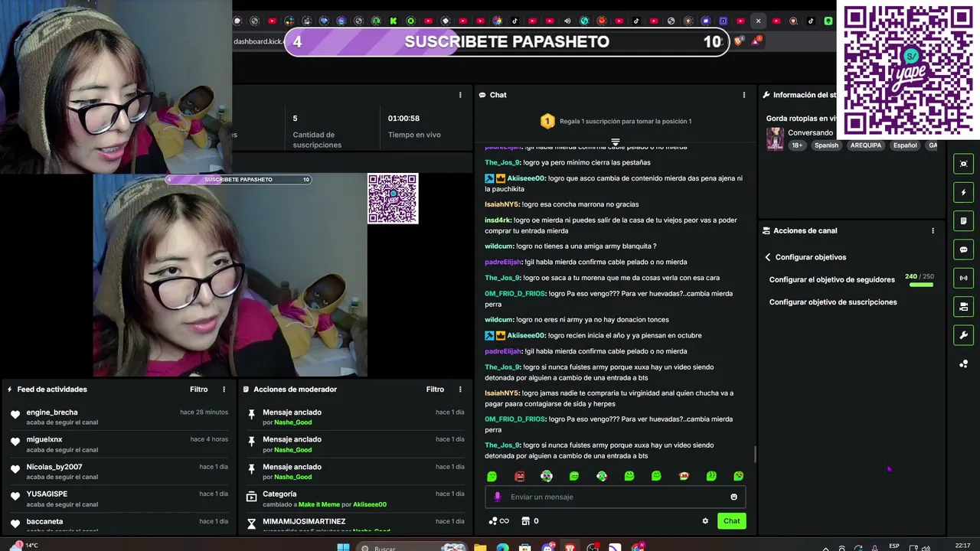The image size is (980, 551).
Task: Click the QR code inside stream preview
Action: click(x=393, y=199)
